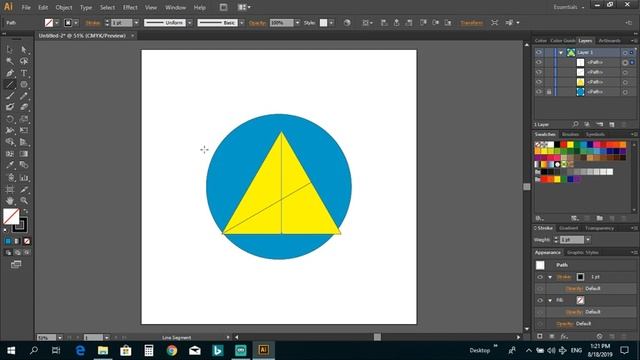640x360 pixels.
Task: Open the Window menu
Action: 176,7
